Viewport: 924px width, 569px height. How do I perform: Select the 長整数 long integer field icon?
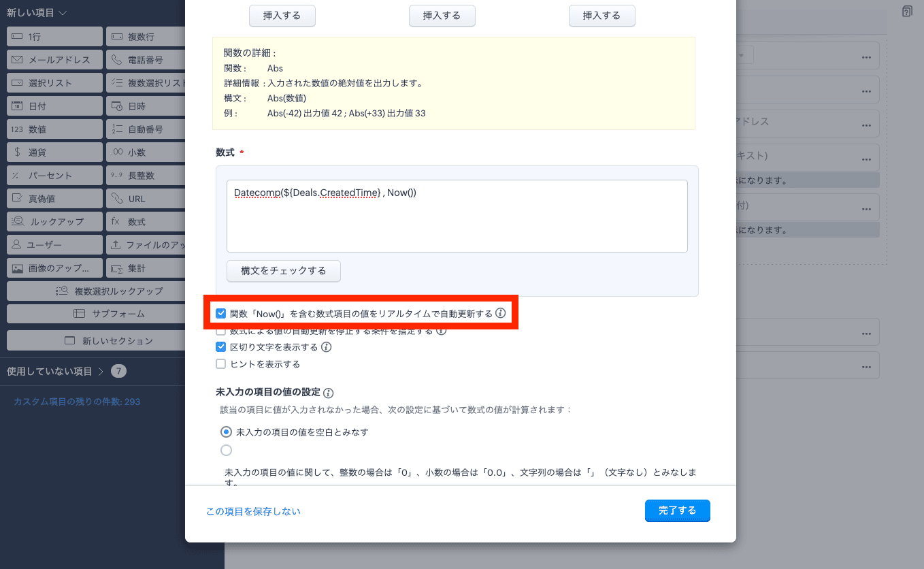click(x=116, y=176)
